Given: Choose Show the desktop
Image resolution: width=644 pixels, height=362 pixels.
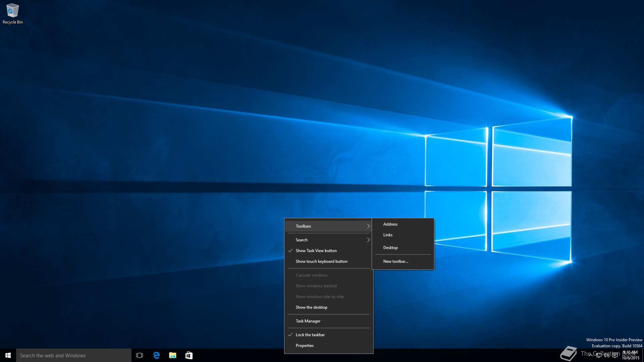Looking at the screenshot, I should pyautogui.click(x=329, y=307).
